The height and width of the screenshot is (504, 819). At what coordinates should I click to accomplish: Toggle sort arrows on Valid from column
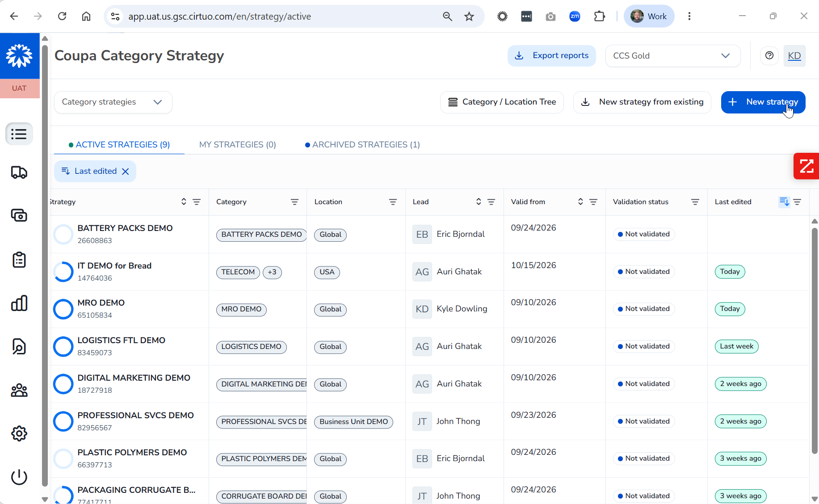coord(580,202)
